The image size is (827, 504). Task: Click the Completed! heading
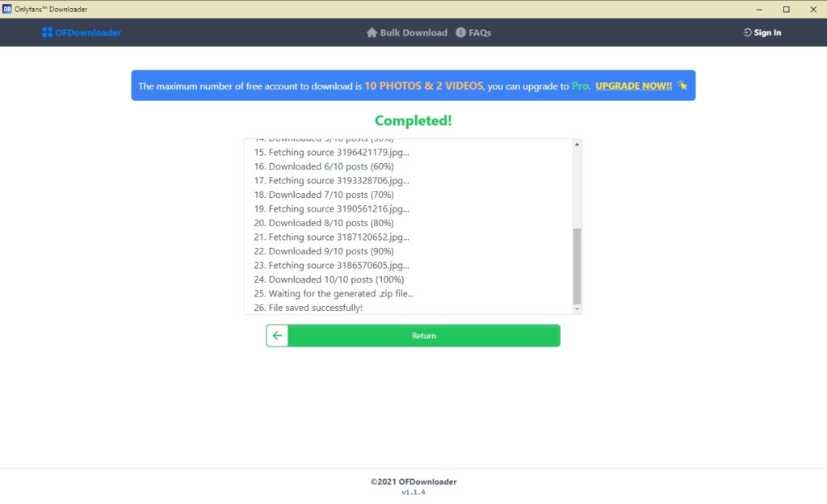coord(413,120)
